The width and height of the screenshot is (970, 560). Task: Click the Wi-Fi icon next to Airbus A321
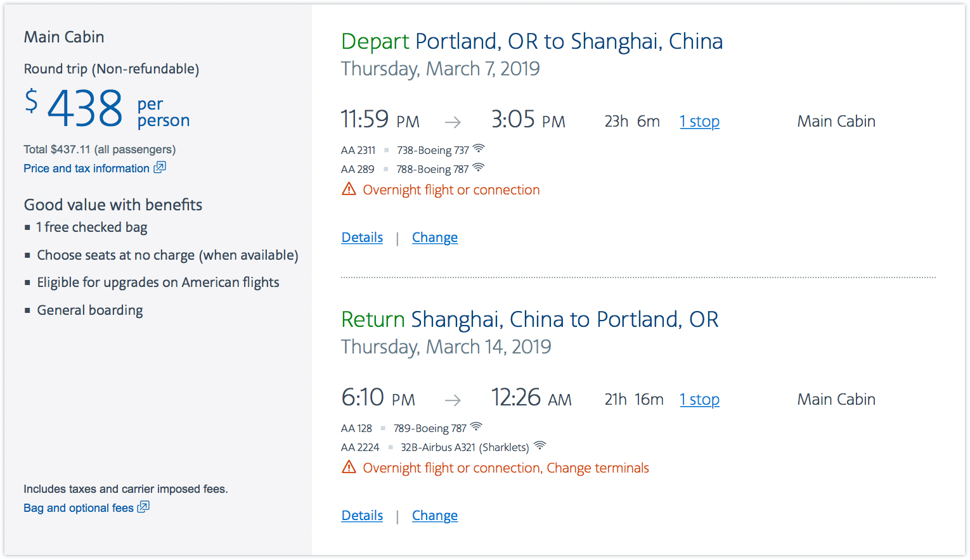(x=540, y=446)
